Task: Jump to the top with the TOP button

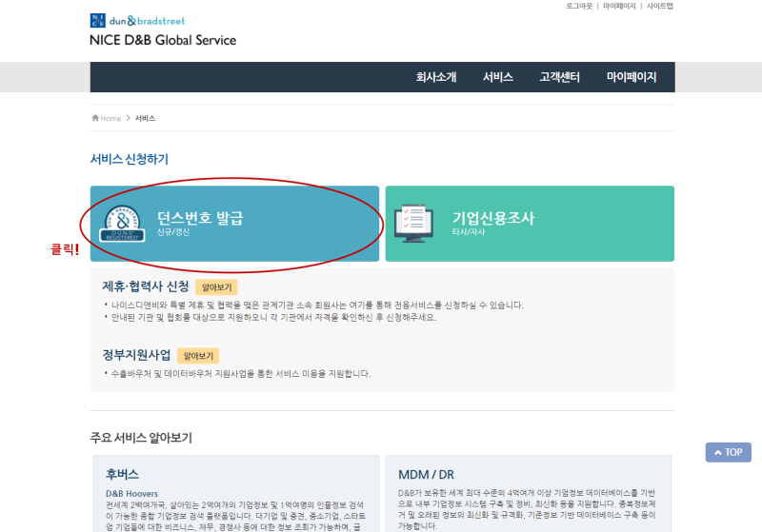Action: pos(728,452)
